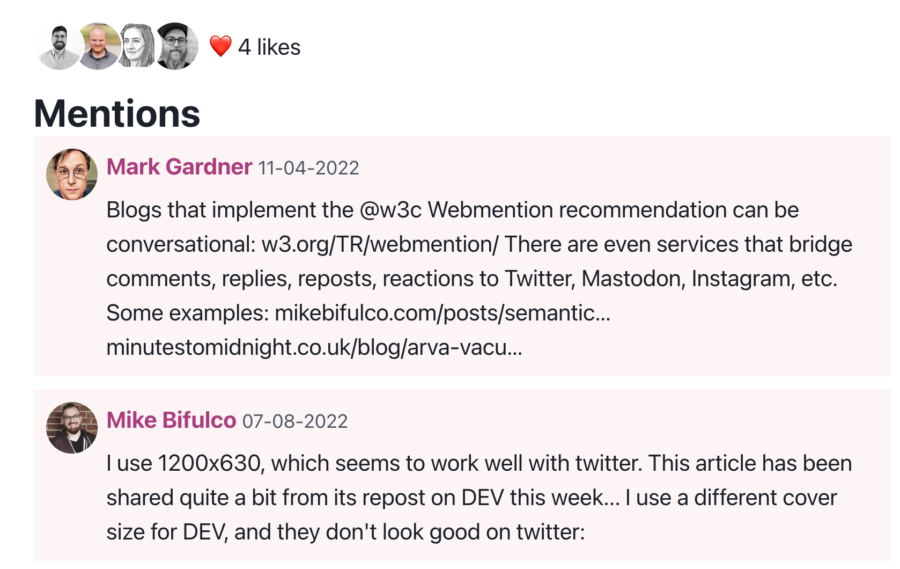
Task: Open Mike Bifulco's profile picture
Action: [x=72, y=428]
